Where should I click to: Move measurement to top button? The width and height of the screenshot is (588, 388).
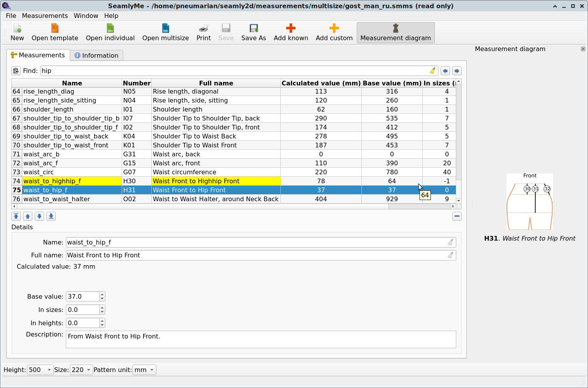pyautogui.click(x=16, y=216)
